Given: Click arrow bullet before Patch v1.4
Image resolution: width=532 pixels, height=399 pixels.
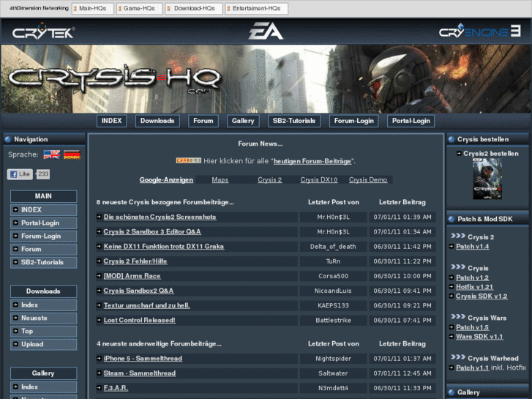Looking at the screenshot, I should [452, 246].
